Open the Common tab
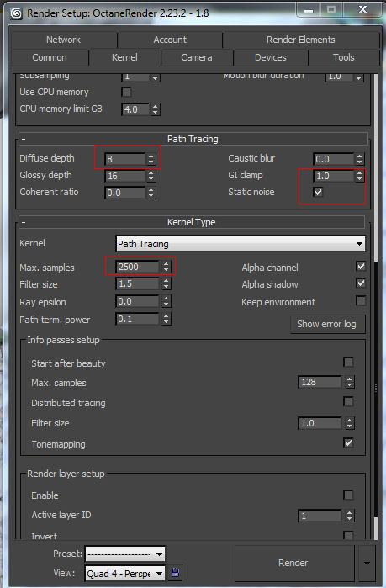Viewport: 386px width, 588px height. (50, 57)
